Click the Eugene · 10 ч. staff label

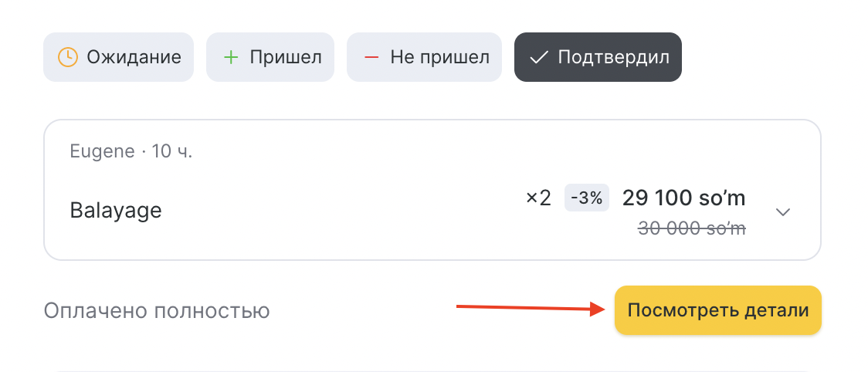click(x=131, y=151)
